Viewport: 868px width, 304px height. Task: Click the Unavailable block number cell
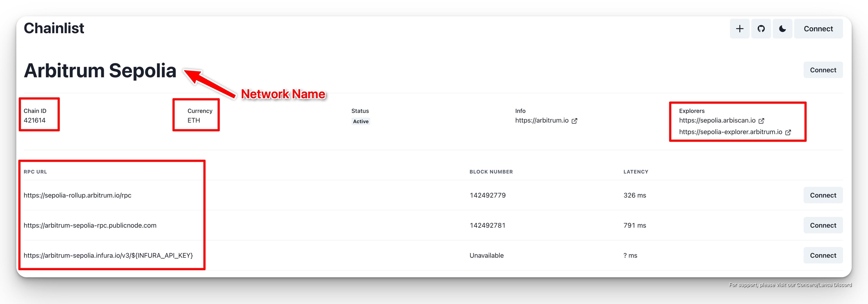click(487, 255)
